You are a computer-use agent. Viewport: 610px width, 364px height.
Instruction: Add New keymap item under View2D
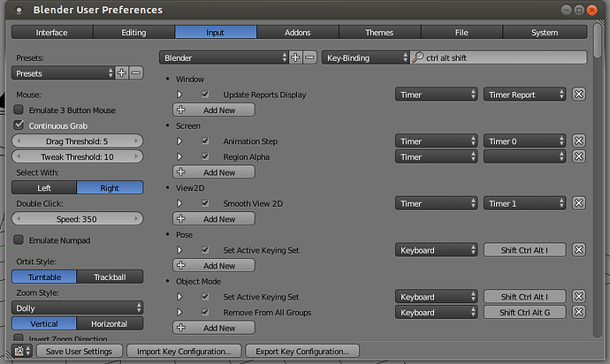[214, 218]
